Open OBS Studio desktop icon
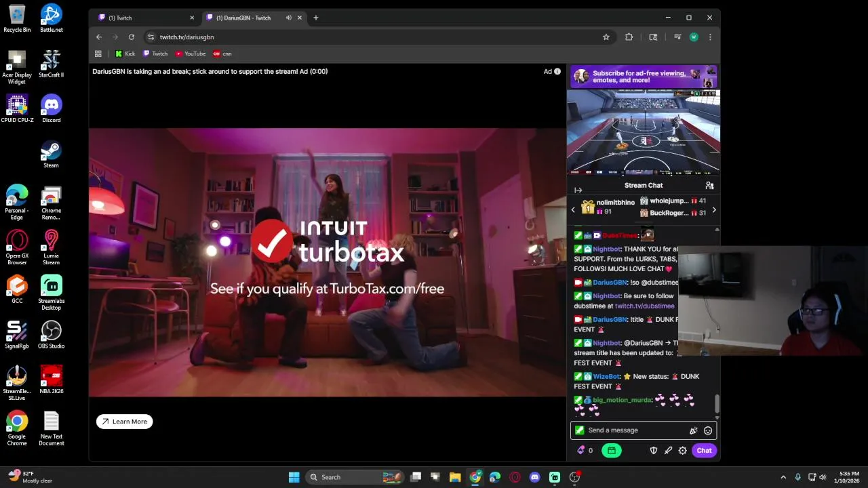Screen dimensions: 868x488 coord(51,335)
